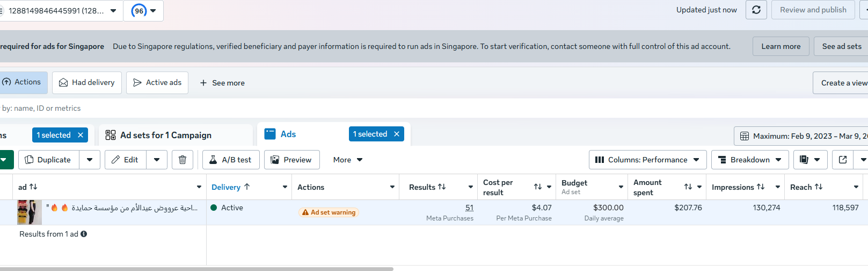Apply the Active ads filter
This screenshot has height=271, width=868.
click(157, 82)
